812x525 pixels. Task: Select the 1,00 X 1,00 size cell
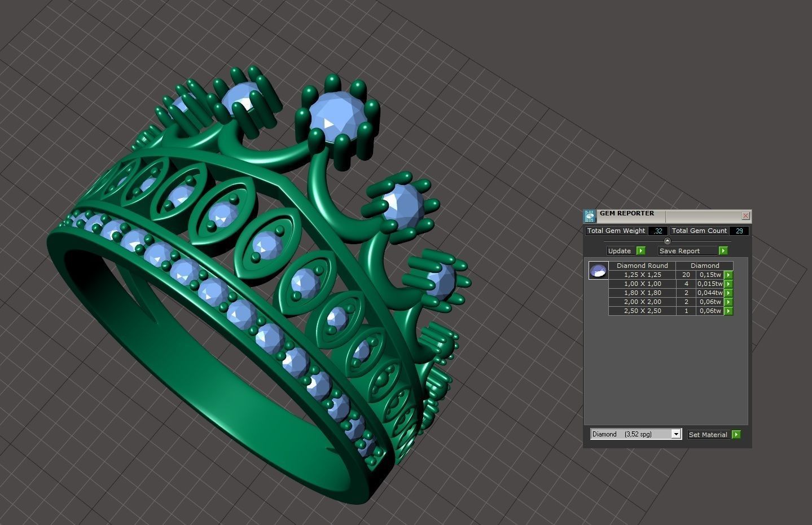click(x=642, y=284)
